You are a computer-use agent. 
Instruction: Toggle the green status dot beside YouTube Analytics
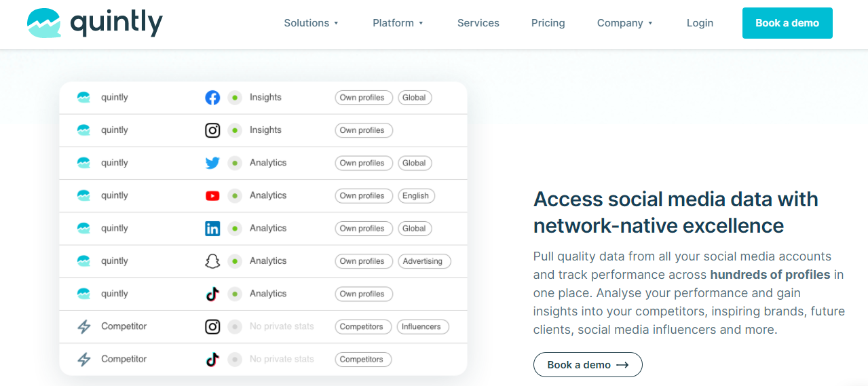point(235,195)
